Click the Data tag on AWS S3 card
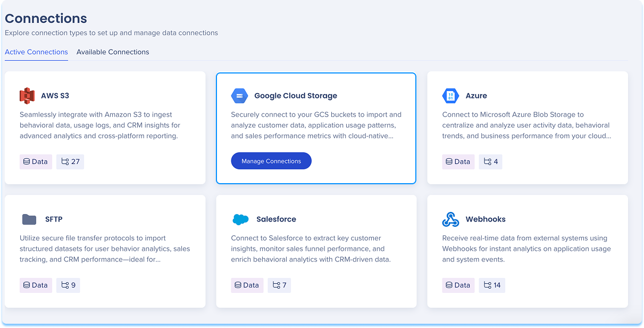The image size is (644, 328). click(x=36, y=162)
